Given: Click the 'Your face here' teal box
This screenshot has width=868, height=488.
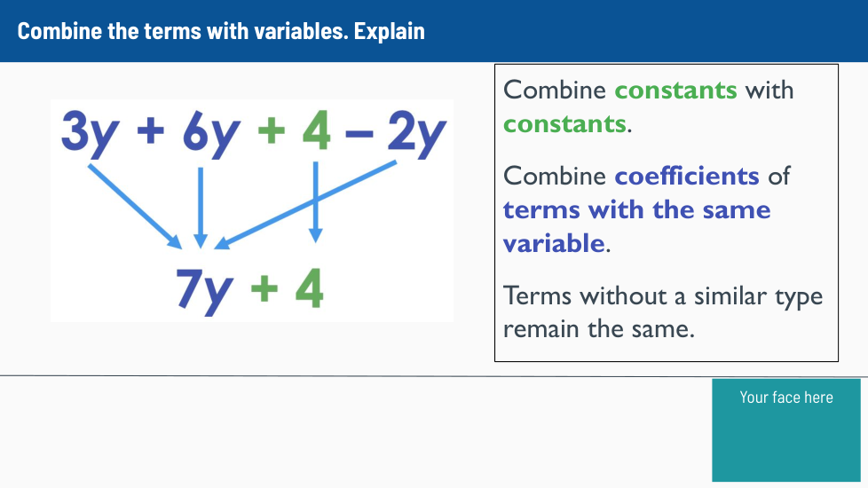Looking at the screenshot, I should [x=785, y=430].
